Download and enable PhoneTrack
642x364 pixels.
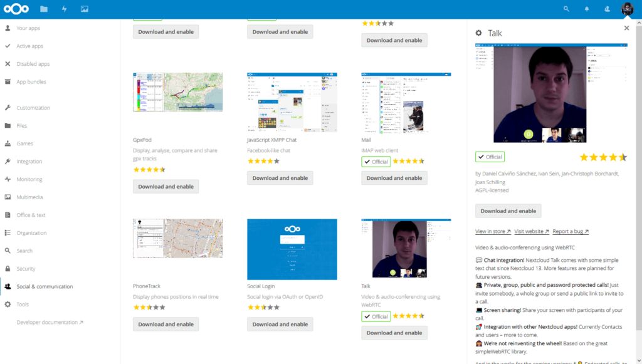click(x=166, y=325)
